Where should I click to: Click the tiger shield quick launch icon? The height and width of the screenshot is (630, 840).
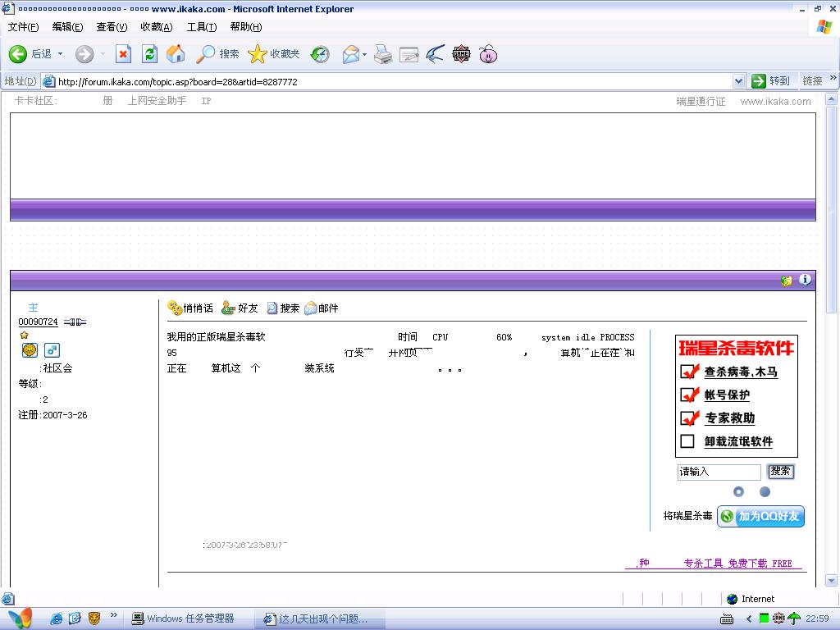[94, 619]
